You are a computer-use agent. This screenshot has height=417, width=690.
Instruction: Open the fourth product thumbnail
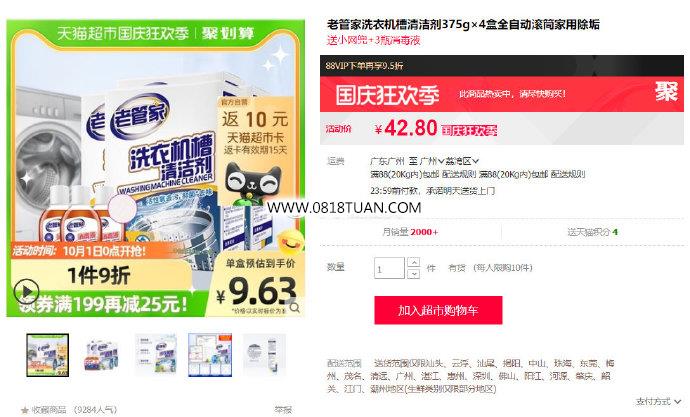click(210, 355)
